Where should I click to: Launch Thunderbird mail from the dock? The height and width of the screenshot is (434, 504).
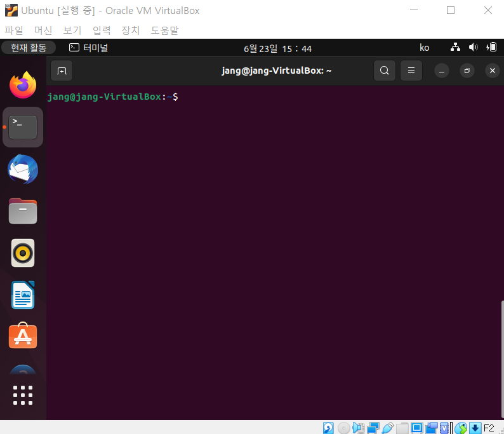point(23,169)
